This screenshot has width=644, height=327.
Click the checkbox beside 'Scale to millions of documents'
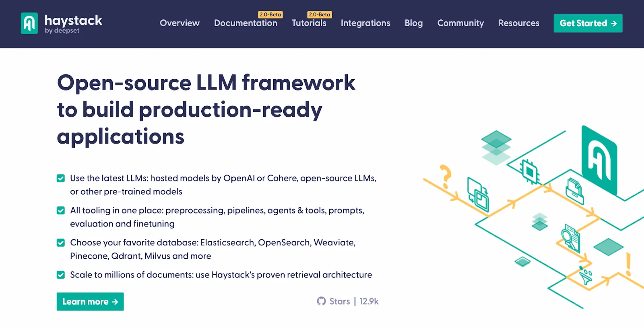coord(61,275)
